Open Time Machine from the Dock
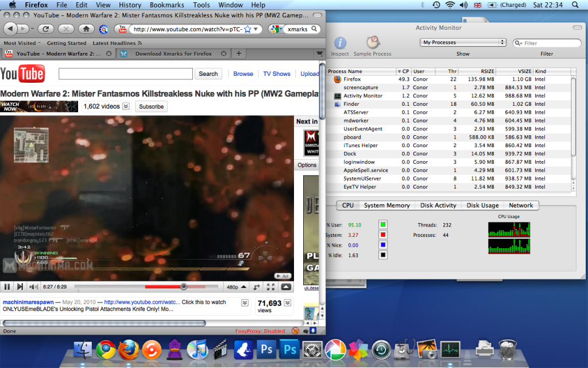Image resolution: width=588 pixels, height=368 pixels. coord(381,350)
